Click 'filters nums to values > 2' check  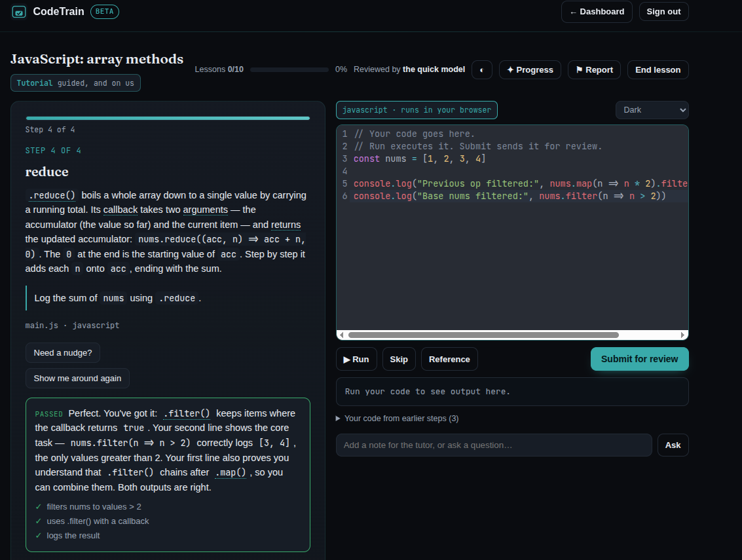point(94,506)
